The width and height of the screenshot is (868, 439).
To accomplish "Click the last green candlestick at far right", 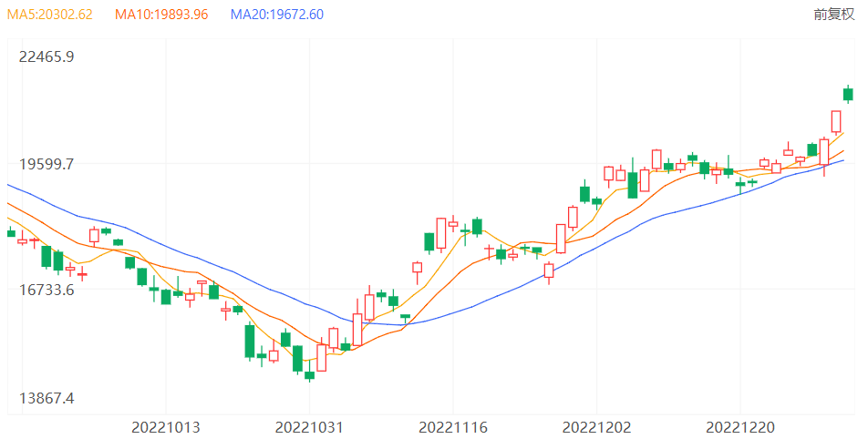I will pyautogui.click(x=848, y=94).
